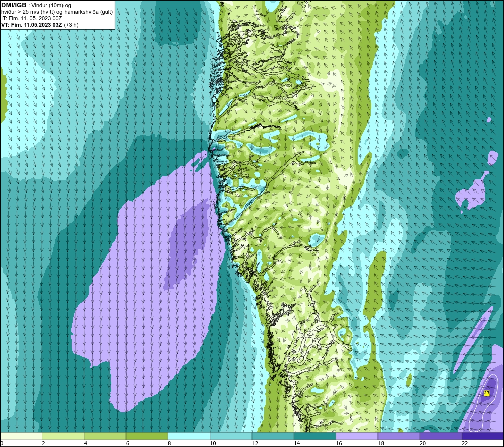Click the 'IT: Fim. 11. 05. 2023 00Z' line
This screenshot has height=447, width=504.
click(x=31, y=18)
